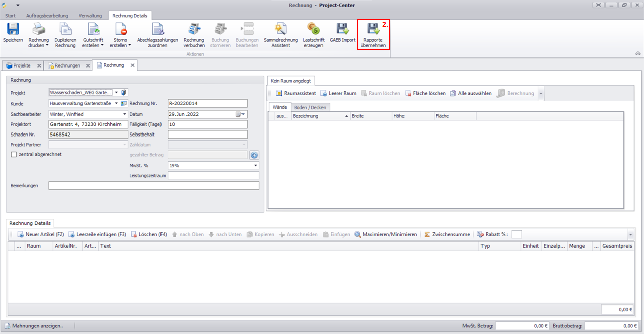Click the Raumassistent button

(296, 93)
